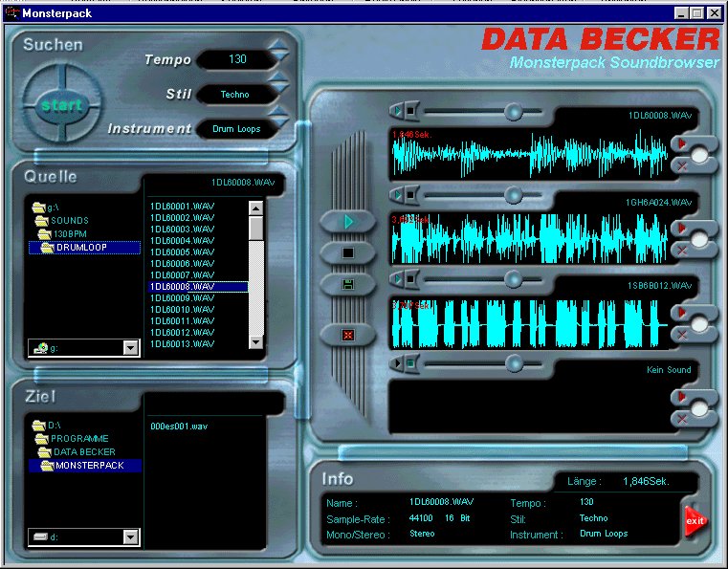This screenshot has height=569, width=728.
Task: Toggle the round knob beside the 1GH6A024.WAV waveform
Action: click(700, 239)
